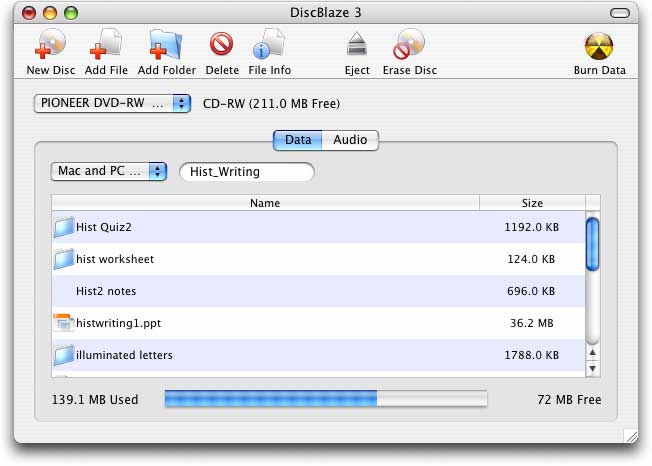Select the Hist2 notes row

pyautogui.click(x=319, y=291)
